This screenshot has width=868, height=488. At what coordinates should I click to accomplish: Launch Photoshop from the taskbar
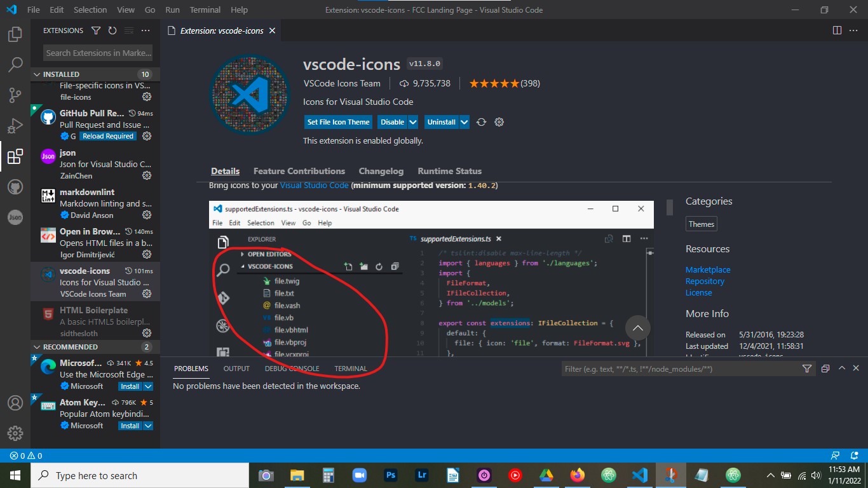pyautogui.click(x=390, y=475)
